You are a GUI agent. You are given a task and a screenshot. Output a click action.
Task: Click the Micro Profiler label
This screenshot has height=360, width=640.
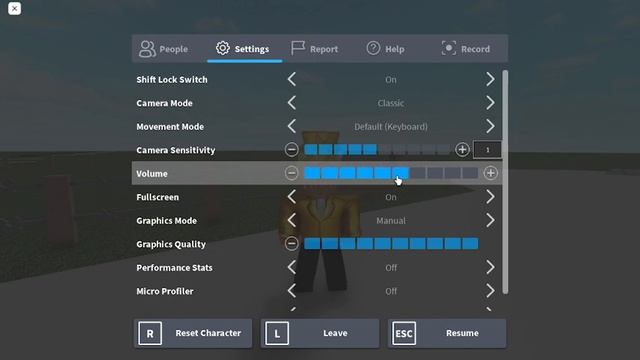165,291
